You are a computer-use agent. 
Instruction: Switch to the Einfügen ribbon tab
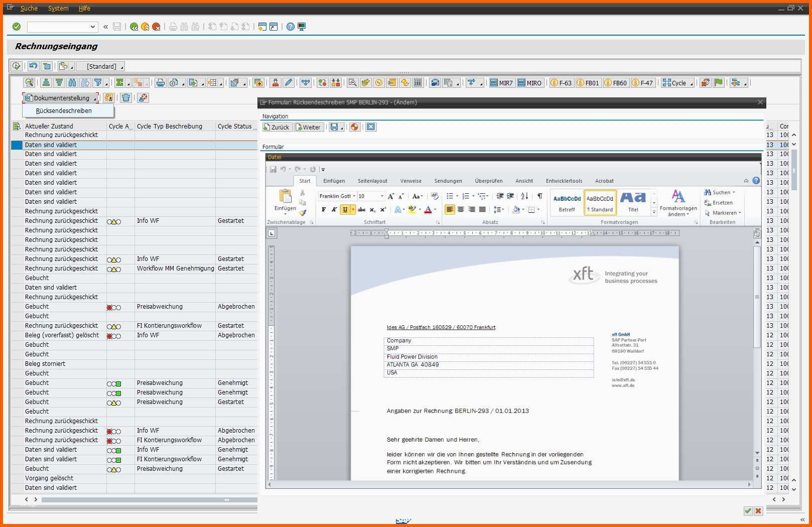(x=334, y=181)
